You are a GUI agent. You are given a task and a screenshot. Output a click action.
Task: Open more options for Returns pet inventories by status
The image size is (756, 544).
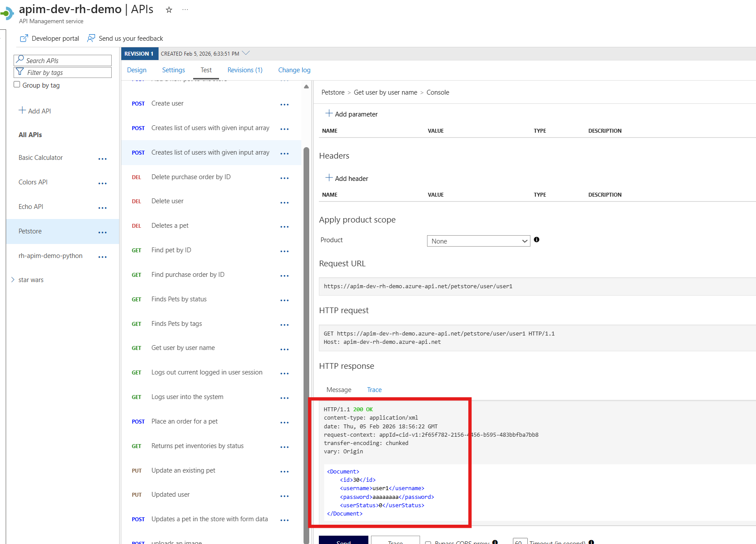coord(285,447)
